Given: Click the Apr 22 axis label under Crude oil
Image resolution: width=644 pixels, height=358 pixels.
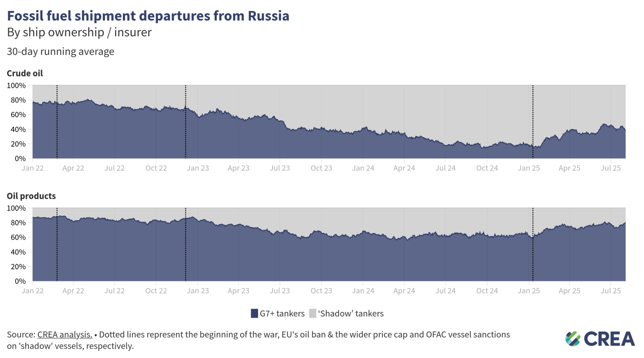Looking at the screenshot, I should pyautogui.click(x=73, y=168).
